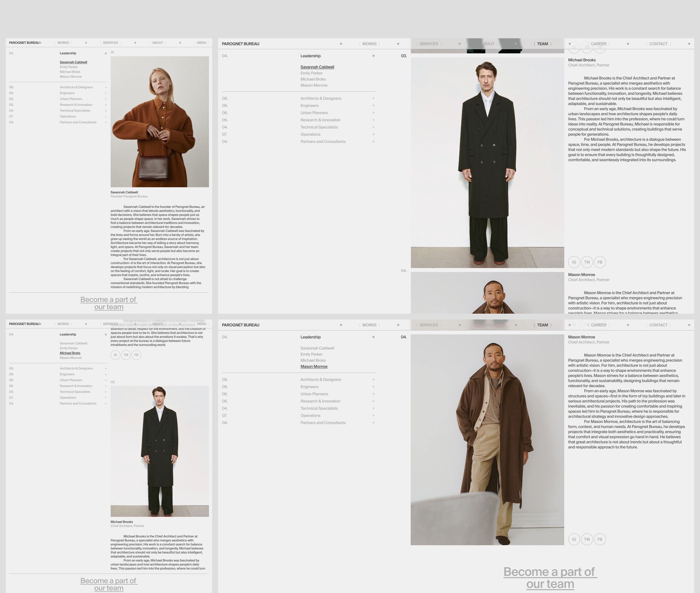Click WORKS in desktop header above Michael Brooks' portrait

(x=369, y=44)
